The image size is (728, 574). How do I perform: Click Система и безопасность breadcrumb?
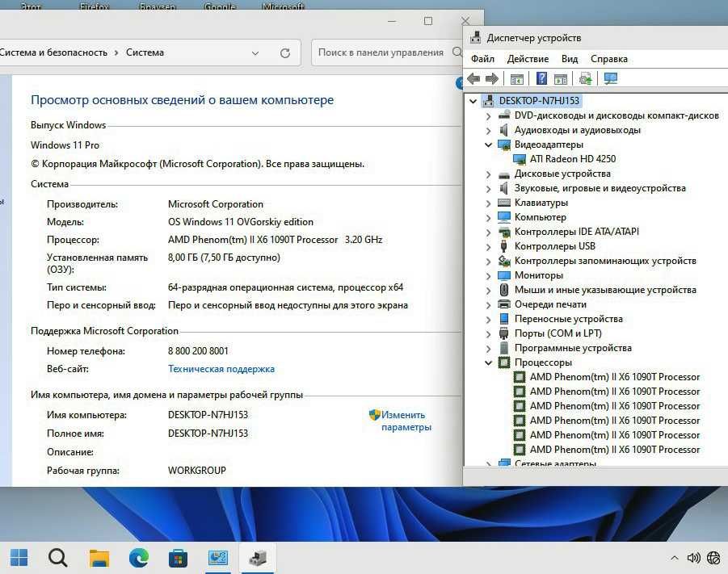[x=54, y=52]
